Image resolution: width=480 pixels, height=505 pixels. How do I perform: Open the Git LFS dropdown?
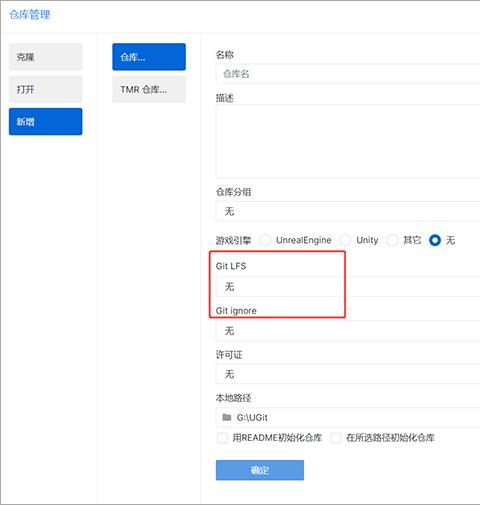pos(348,287)
